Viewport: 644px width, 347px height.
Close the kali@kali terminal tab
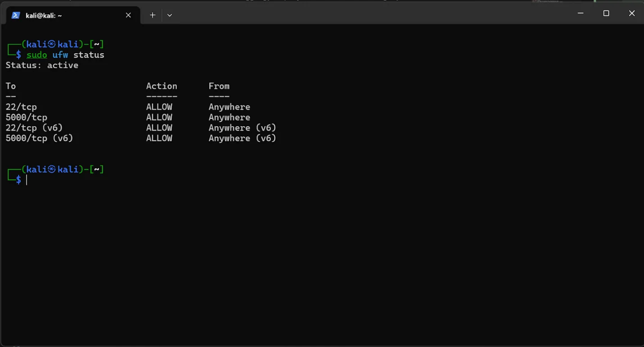point(128,15)
